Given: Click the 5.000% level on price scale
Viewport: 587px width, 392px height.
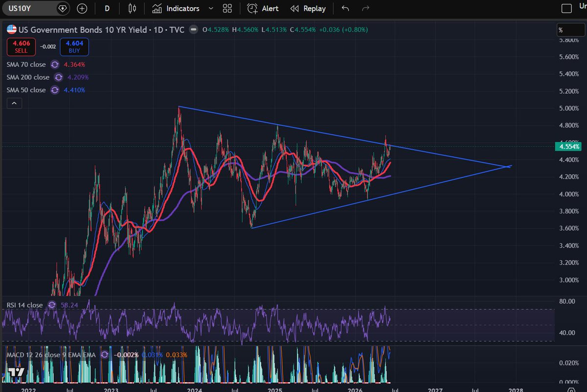Looking at the screenshot, I should tap(568, 108).
